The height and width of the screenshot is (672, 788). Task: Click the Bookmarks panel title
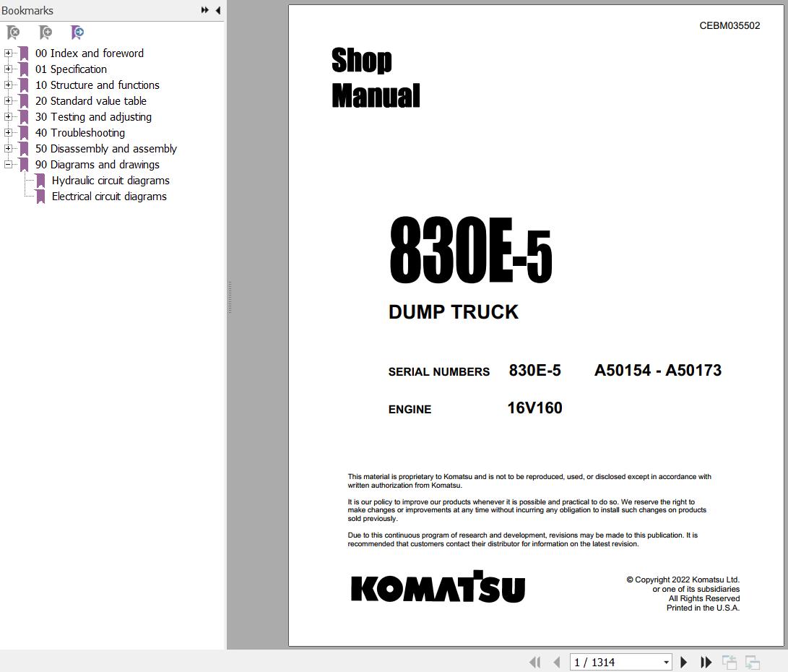point(27,11)
